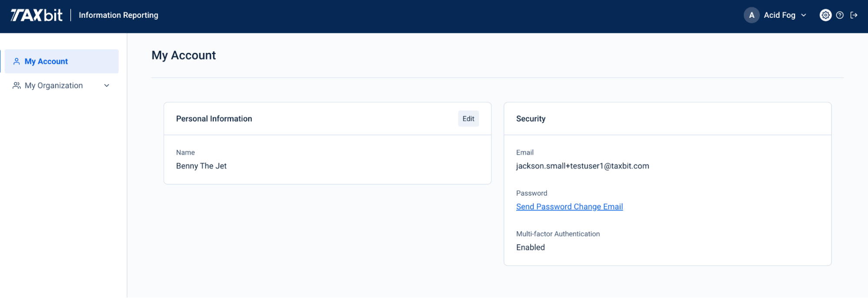868x298 pixels.
Task: Click the Information Reporting header text
Action: coord(119,15)
